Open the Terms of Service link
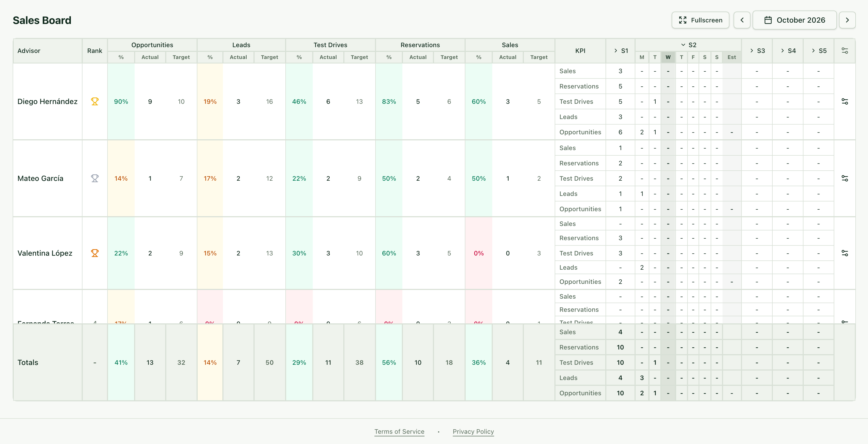Viewport: 868px width, 444px height. pos(399,432)
